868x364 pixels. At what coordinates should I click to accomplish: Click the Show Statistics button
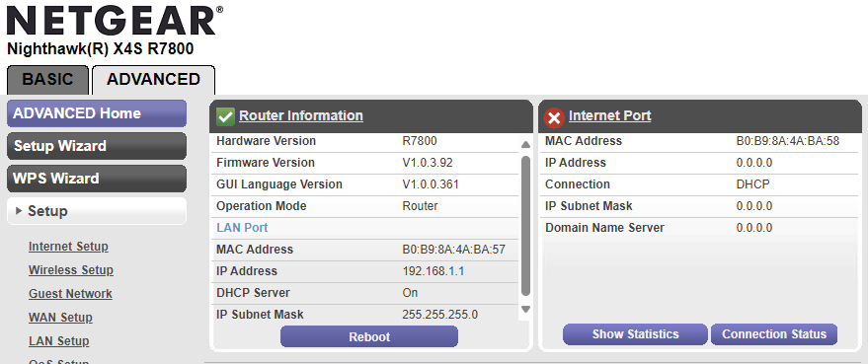(x=636, y=334)
